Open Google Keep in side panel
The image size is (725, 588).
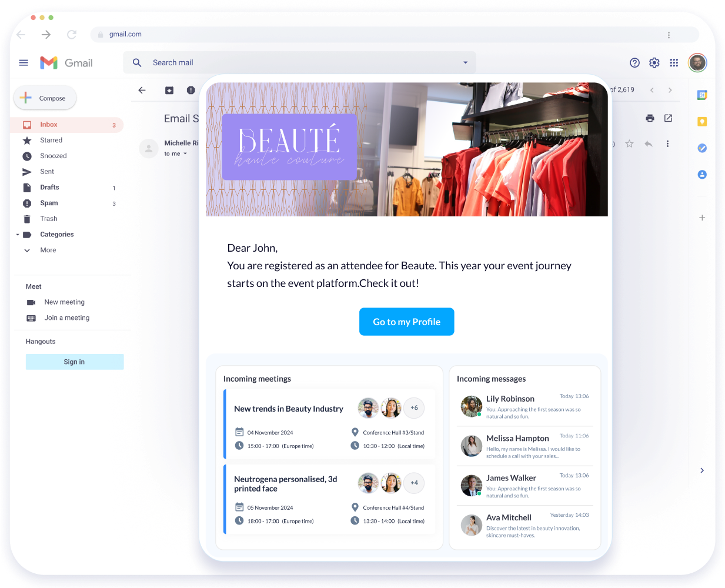tap(702, 122)
